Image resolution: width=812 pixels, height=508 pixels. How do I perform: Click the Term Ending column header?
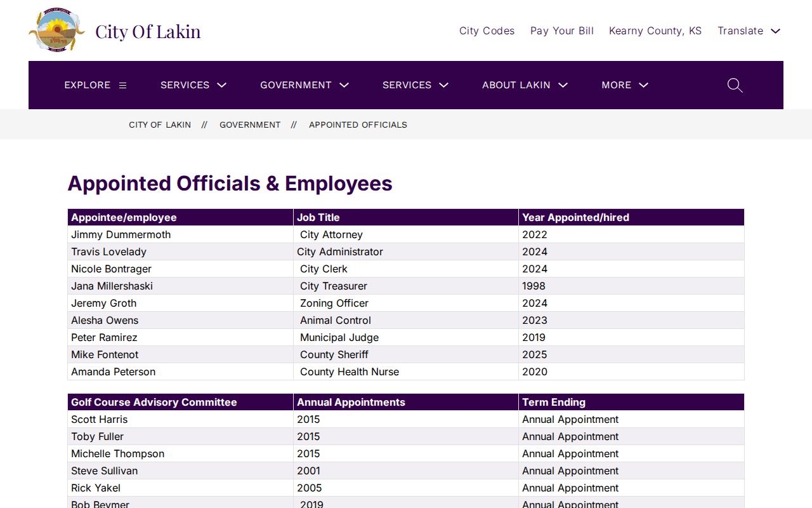[631, 402]
